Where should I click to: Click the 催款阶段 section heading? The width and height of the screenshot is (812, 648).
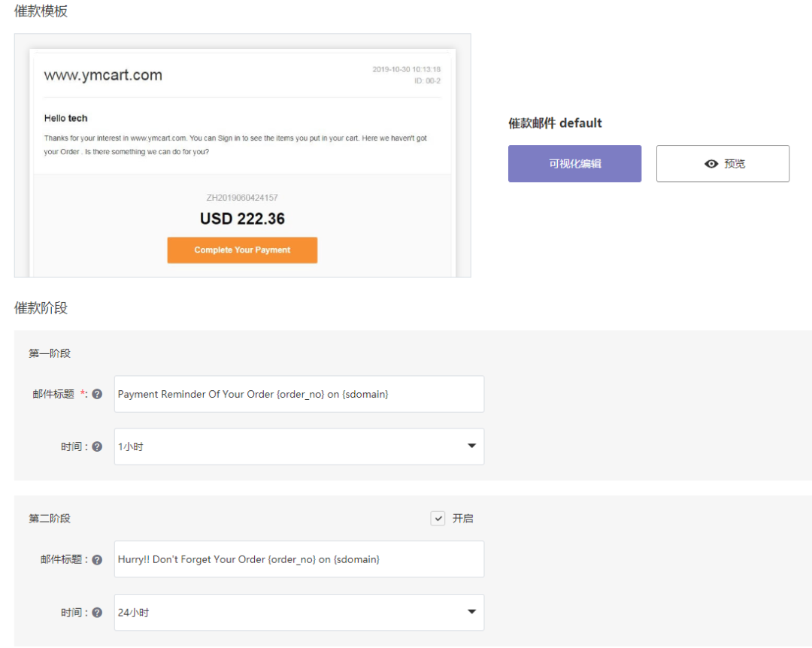41,307
